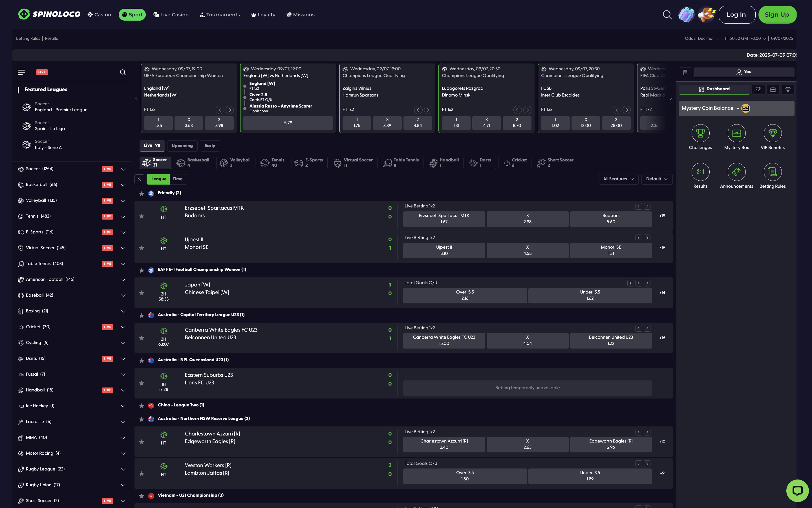Switch to diamond tab in dashboard panel
Screen dimensions: 812x508
coord(788,89)
